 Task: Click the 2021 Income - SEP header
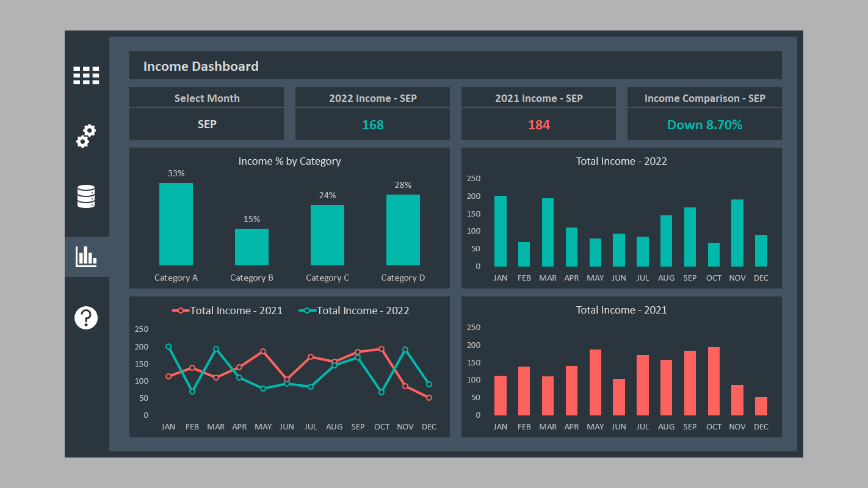point(539,98)
